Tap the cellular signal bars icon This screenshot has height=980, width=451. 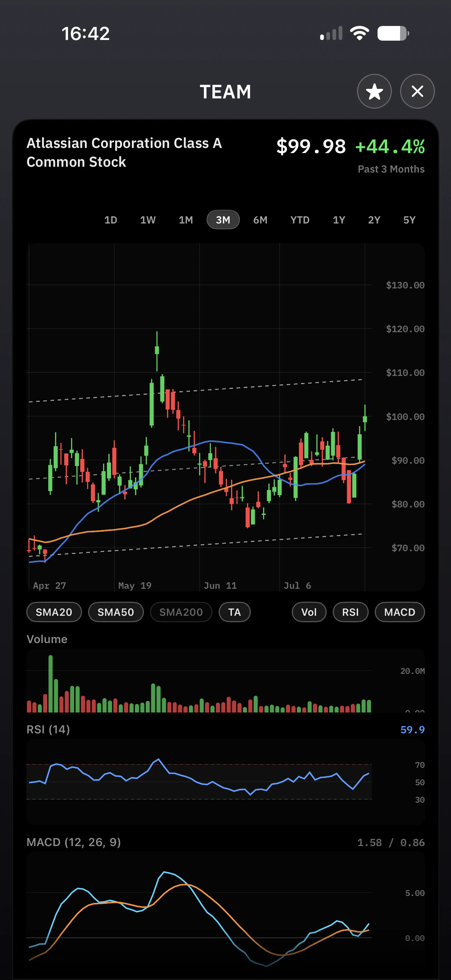pos(331,33)
